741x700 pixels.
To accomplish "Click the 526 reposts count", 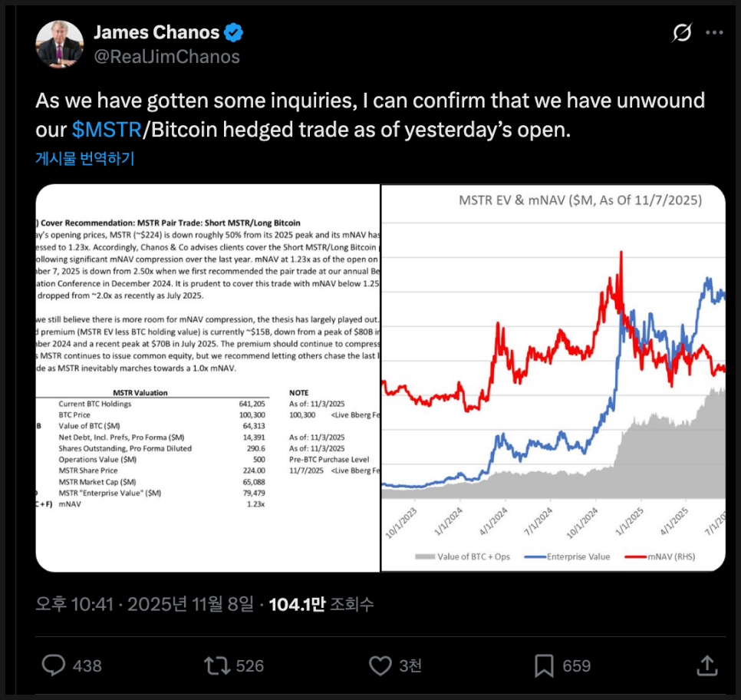I will pos(250,665).
